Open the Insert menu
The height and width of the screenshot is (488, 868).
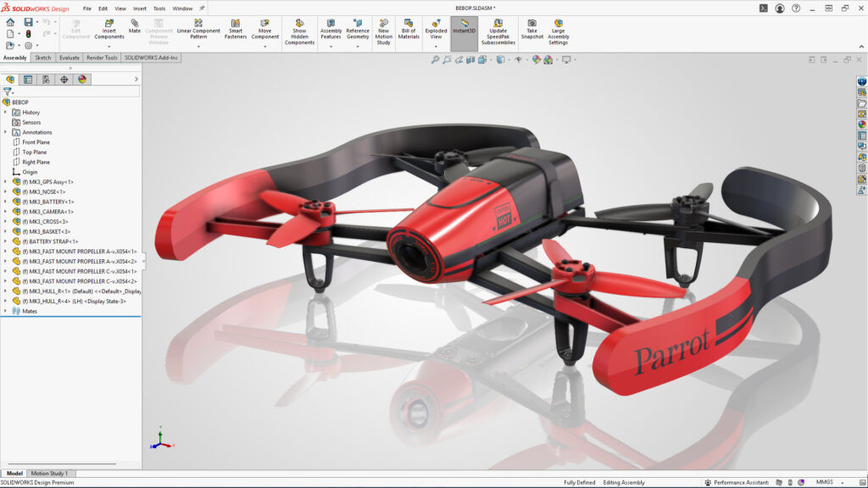click(140, 8)
